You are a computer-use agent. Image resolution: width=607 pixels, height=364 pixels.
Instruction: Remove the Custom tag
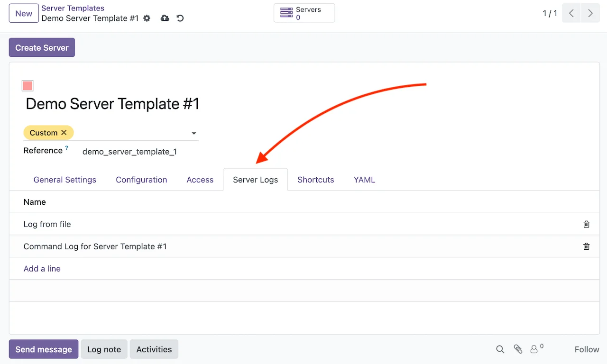point(64,133)
